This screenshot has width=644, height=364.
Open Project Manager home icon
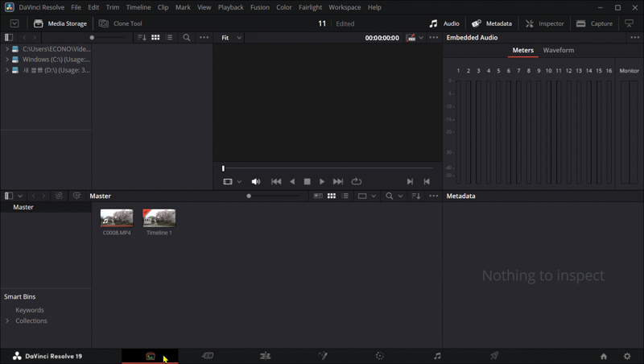click(604, 356)
